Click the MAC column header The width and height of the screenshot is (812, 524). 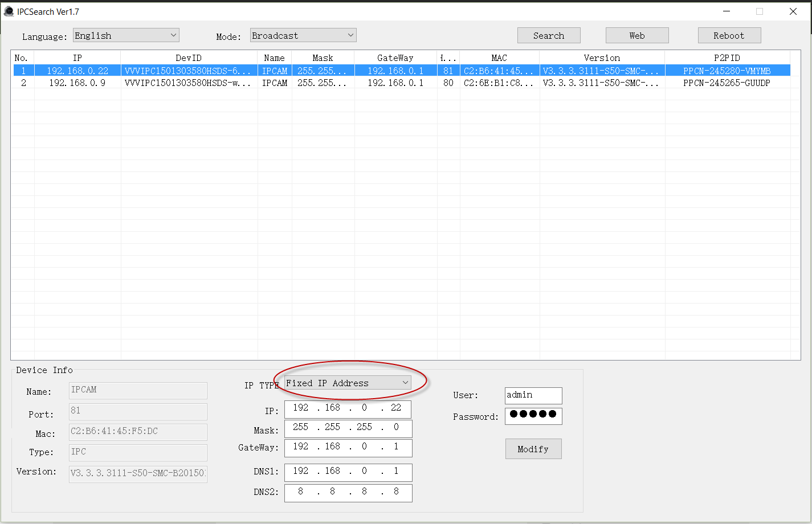click(x=499, y=58)
